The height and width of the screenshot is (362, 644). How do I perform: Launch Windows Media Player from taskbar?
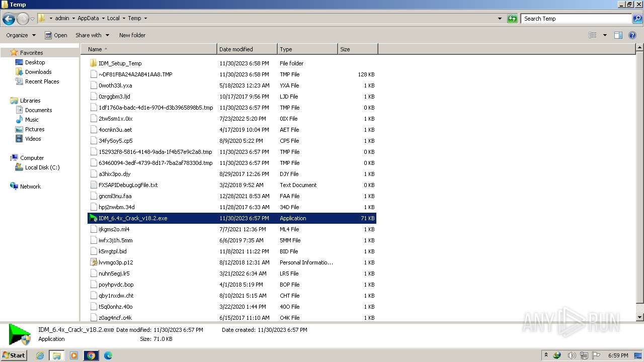click(x=74, y=355)
